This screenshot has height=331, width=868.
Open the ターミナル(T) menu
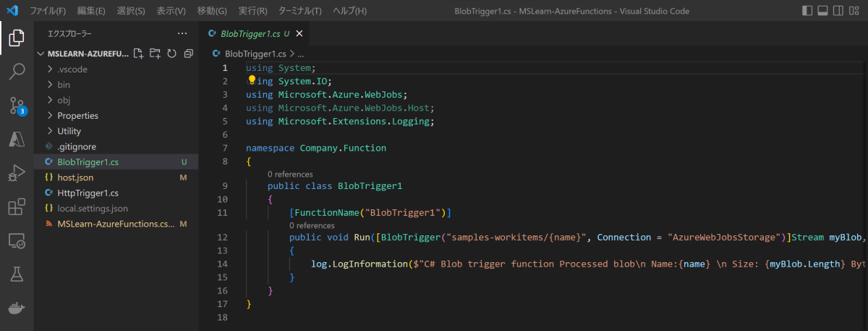click(x=300, y=11)
